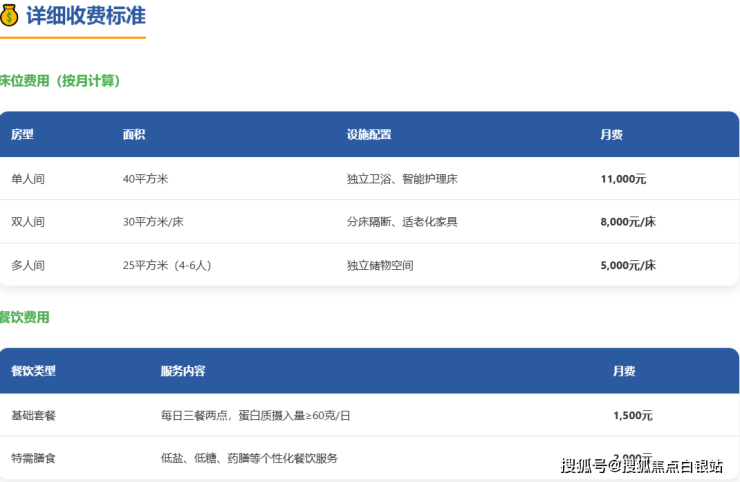Click the 1,500元 meal fee cell
Image resolution: width=740 pixels, height=482 pixels.
(x=632, y=415)
